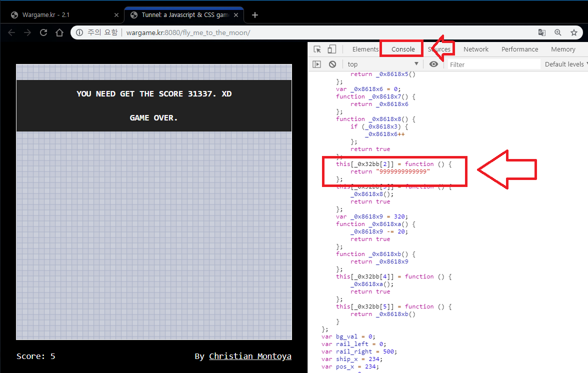This screenshot has height=373, width=588.
Task: Follow the Christian Montoya link
Action: pos(250,356)
